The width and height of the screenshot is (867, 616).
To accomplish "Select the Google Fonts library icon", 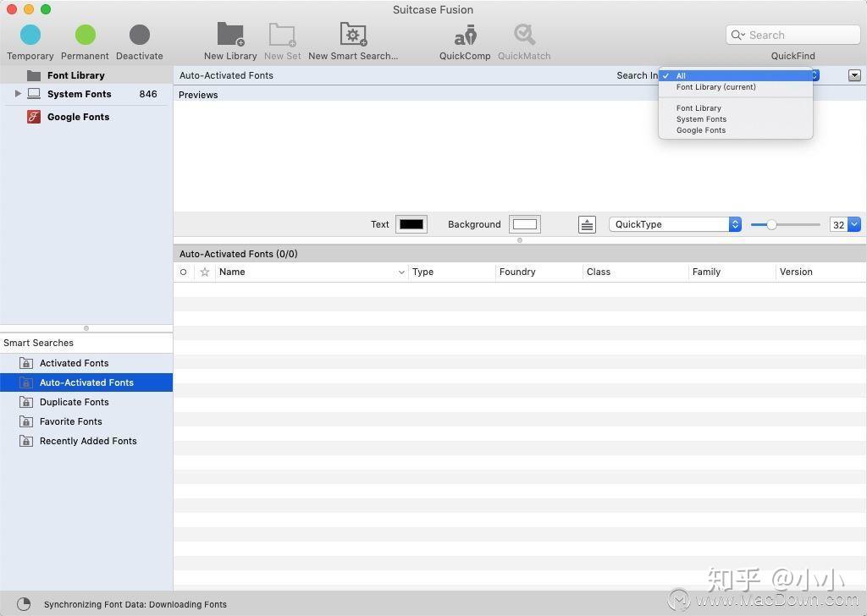I will coord(33,116).
